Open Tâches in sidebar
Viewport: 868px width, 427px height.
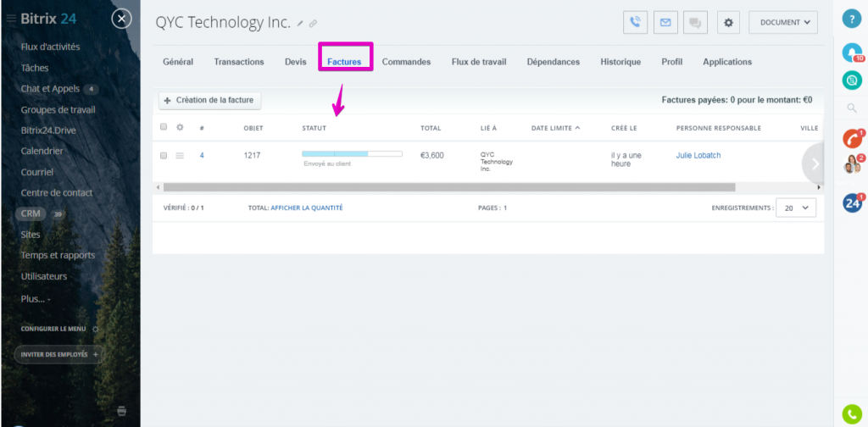[35, 68]
